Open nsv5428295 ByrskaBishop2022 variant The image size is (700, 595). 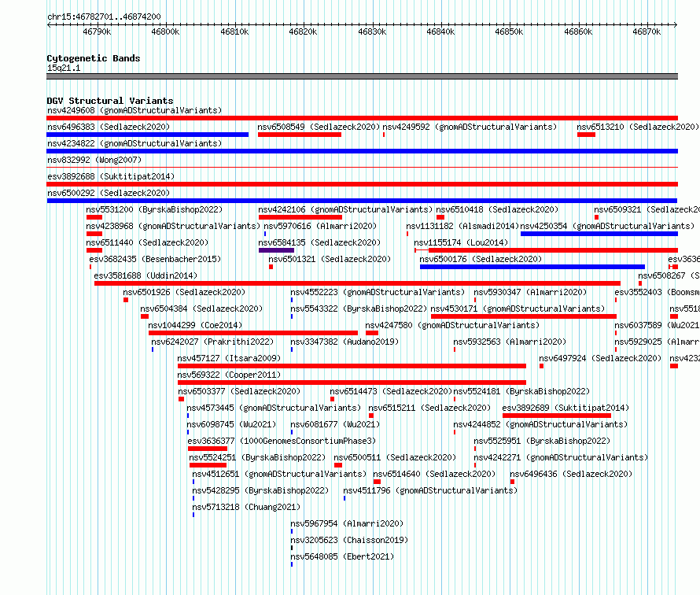(x=260, y=490)
